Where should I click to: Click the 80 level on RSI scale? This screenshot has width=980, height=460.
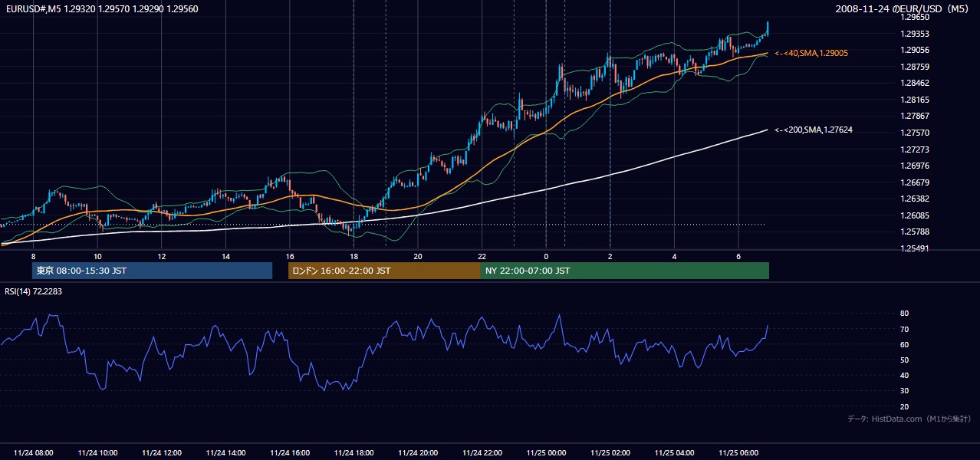tap(905, 314)
